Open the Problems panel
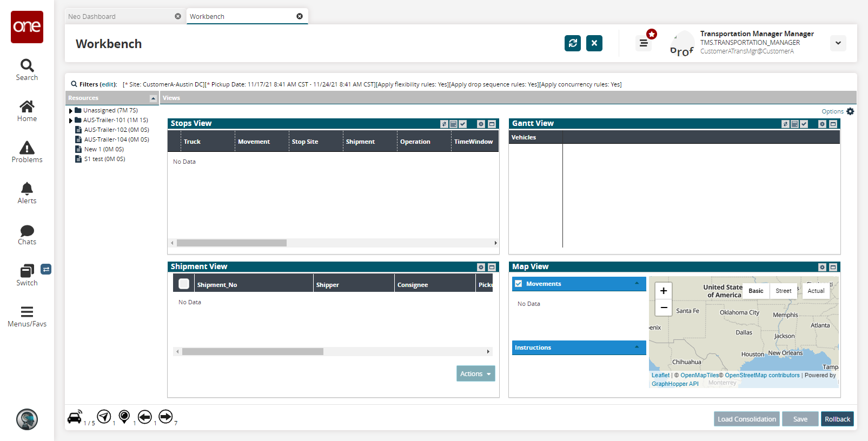 (27, 152)
